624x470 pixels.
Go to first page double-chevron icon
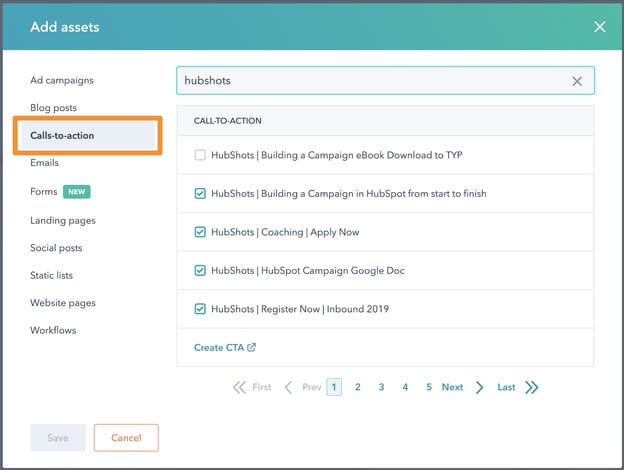[x=239, y=387]
